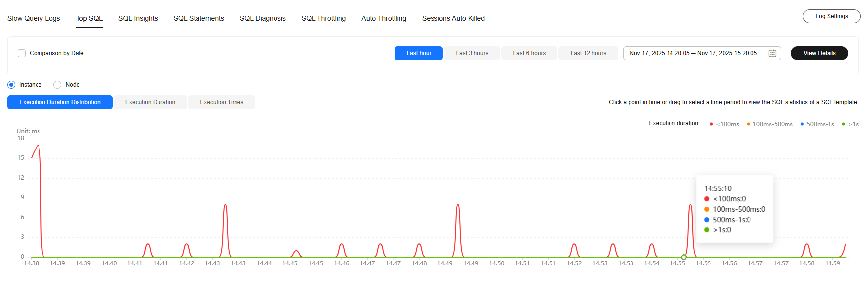Toggle the 100ms-500ms orange legend dot
This screenshot has height=300, width=868.
749,124
